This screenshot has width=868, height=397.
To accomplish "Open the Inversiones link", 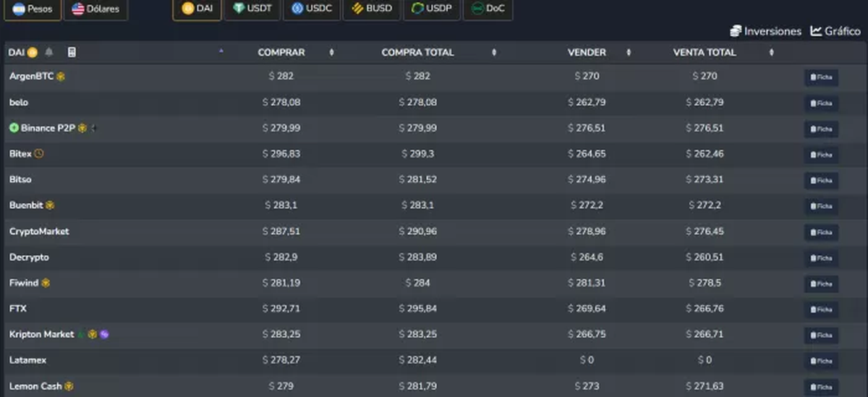I will [x=765, y=31].
